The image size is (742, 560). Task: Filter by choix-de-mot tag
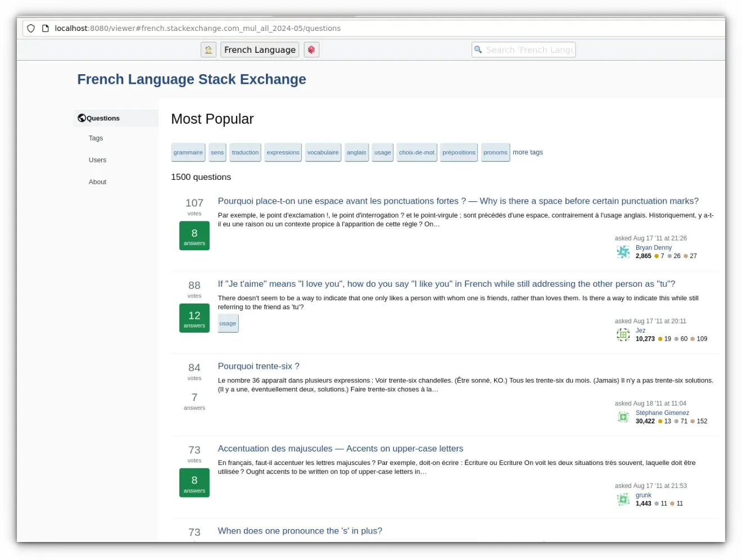pyautogui.click(x=417, y=152)
